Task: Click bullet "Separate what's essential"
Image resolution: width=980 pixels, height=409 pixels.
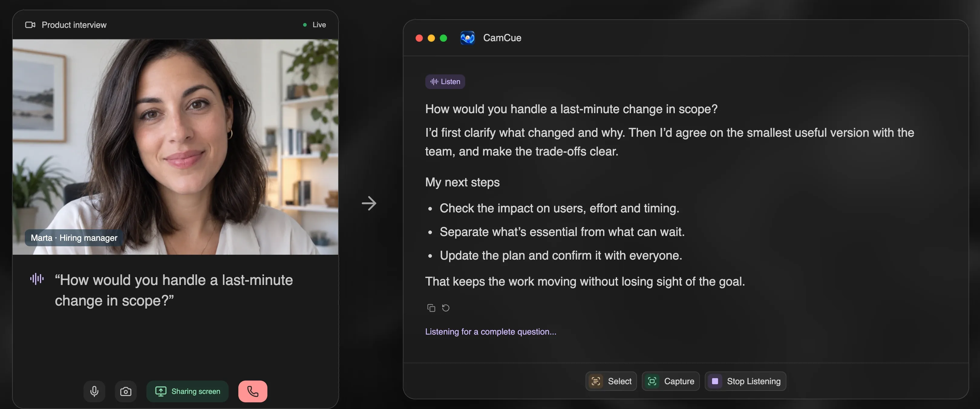Action: 562,232
